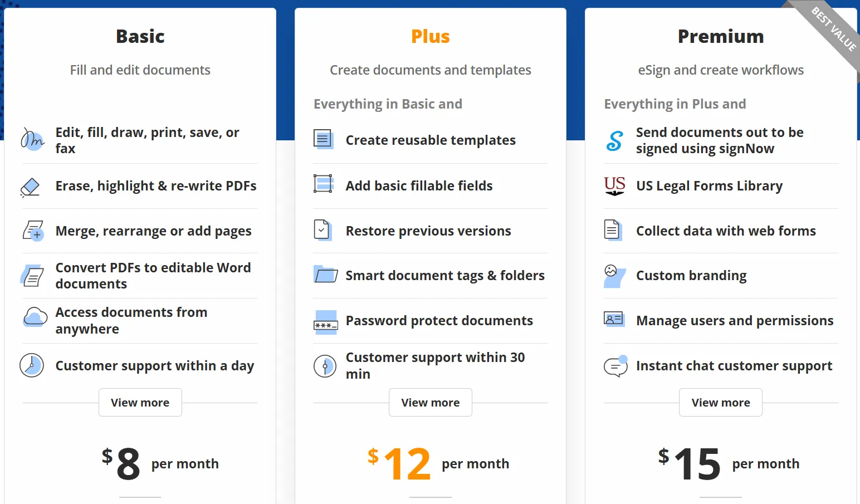Click the eraser icon for Erase, highlight PDFs
This screenshot has height=504, width=860.
pos(31,187)
